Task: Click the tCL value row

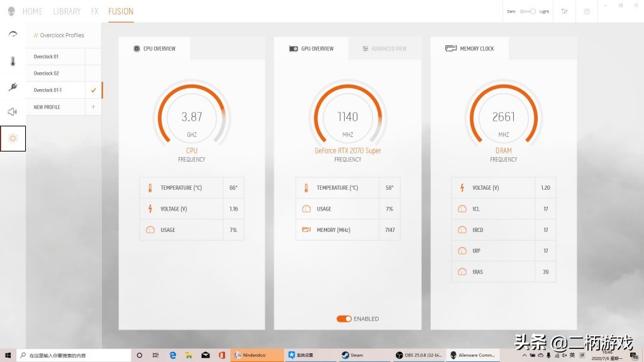Action: tap(504, 209)
